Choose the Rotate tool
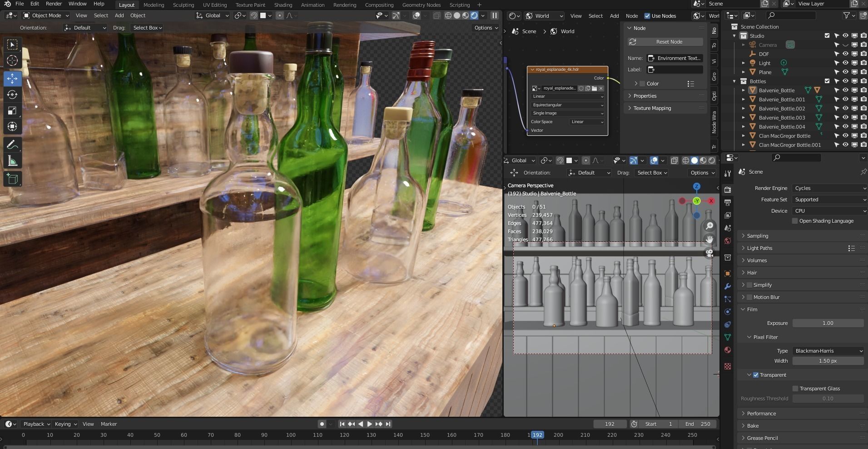The image size is (868, 449). (13, 95)
